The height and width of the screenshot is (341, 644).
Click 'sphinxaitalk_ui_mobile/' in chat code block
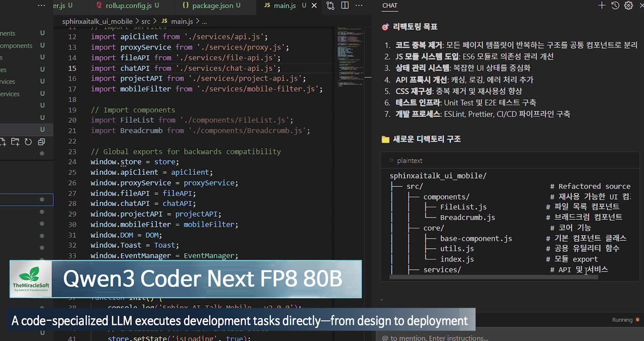pyautogui.click(x=438, y=176)
